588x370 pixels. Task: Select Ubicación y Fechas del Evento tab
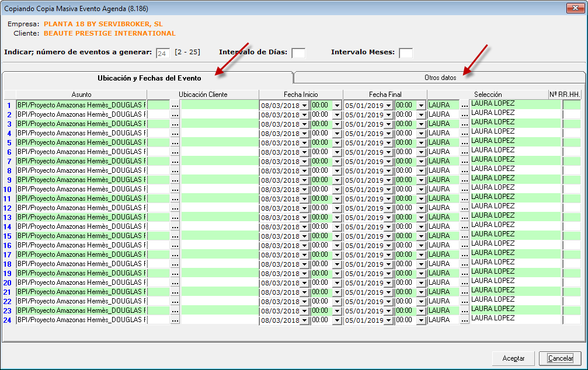(x=149, y=78)
